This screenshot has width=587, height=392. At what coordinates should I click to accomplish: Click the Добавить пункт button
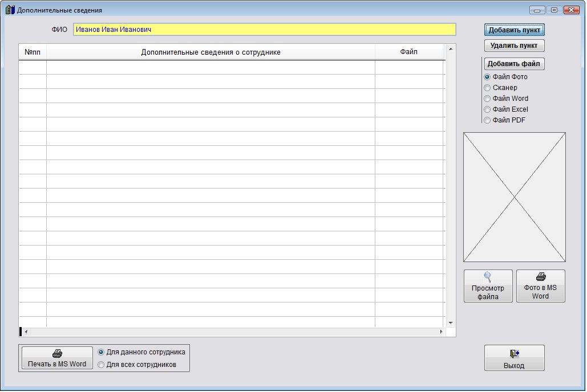click(515, 30)
